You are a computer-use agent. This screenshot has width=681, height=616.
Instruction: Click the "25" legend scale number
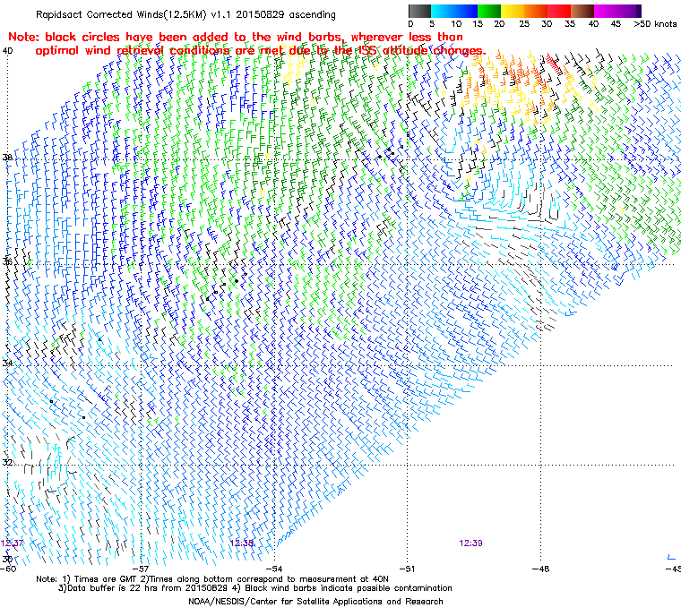click(524, 24)
